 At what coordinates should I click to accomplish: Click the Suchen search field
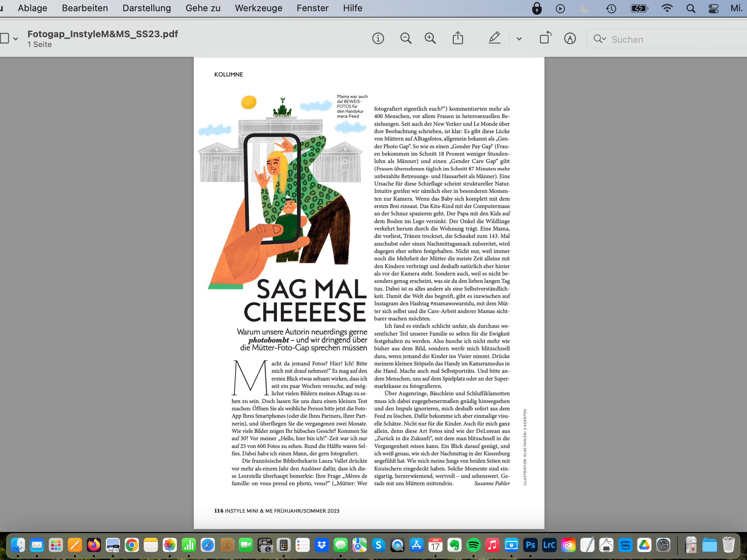(667, 39)
